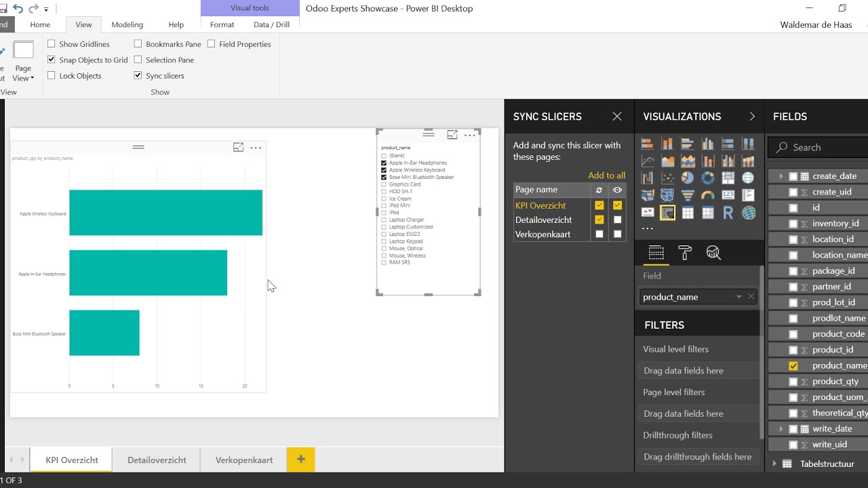This screenshot has height=488, width=868.
Task: Switch to the Fields well pane icon
Action: [656, 253]
